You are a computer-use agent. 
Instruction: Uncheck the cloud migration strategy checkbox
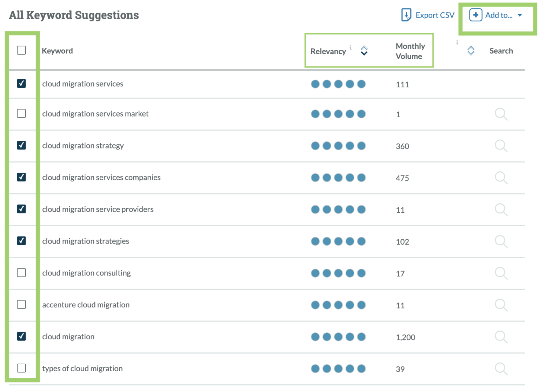pos(21,145)
